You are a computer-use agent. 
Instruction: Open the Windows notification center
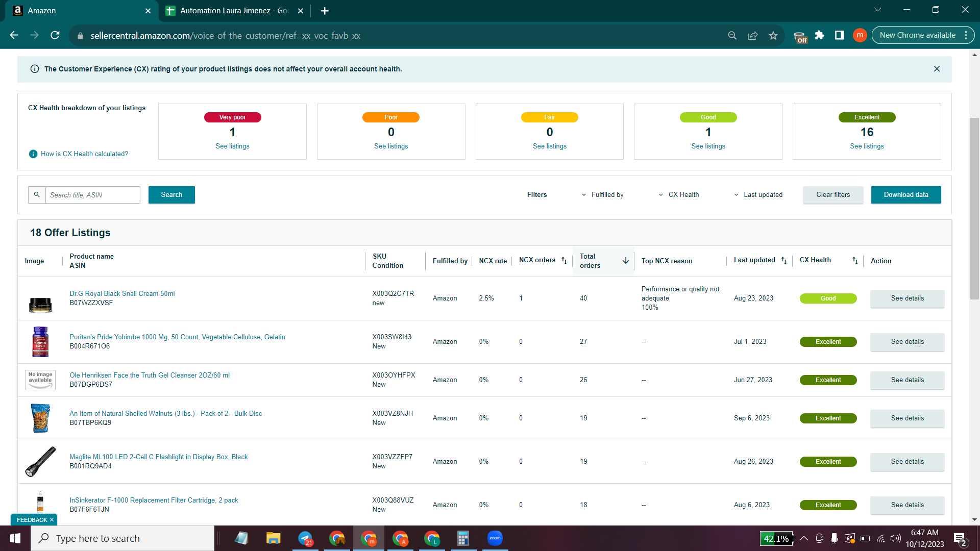click(960, 539)
